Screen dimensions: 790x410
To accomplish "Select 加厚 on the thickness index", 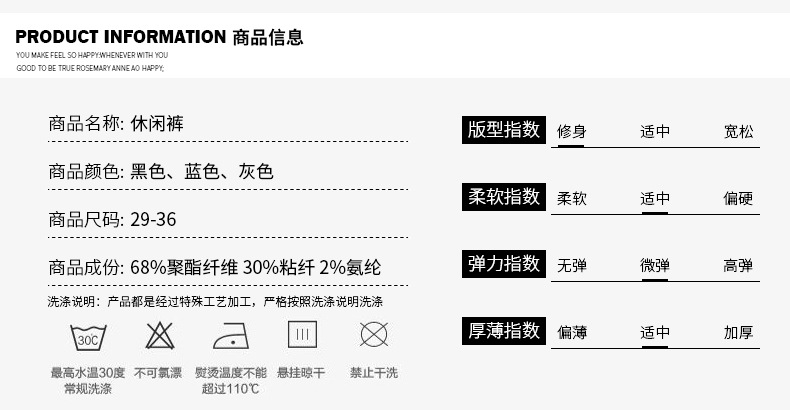I will (739, 333).
